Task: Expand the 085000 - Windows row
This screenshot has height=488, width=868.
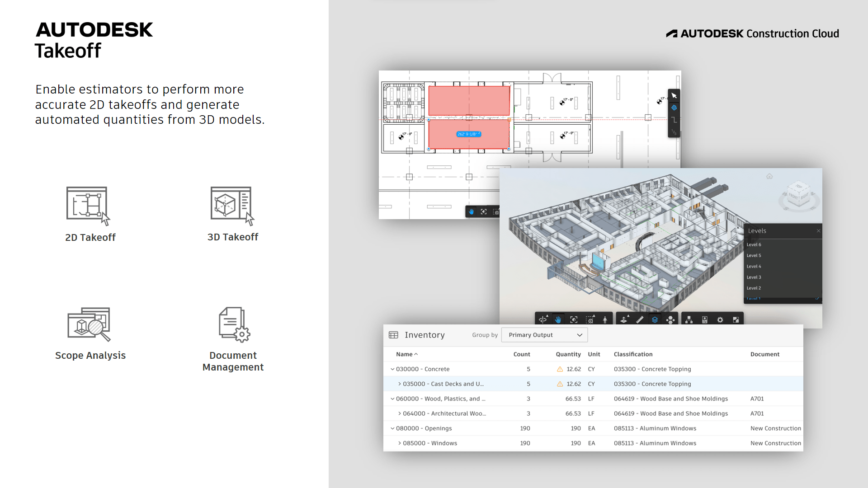Action: coord(399,443)
